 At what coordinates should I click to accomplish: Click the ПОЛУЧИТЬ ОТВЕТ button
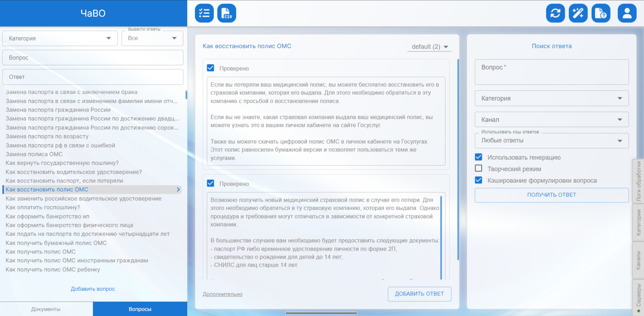(x=551, y=195)
